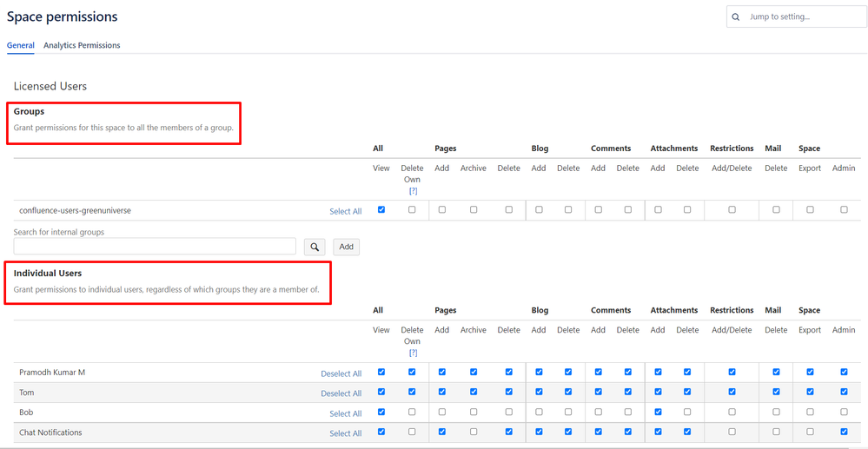
Task: Enable Comments Add for Bob
Action: click(x=598, y=412)
